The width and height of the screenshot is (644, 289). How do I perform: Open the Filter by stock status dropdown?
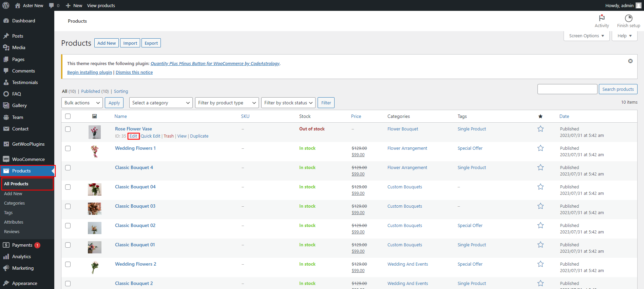click(x=288, y=103)
